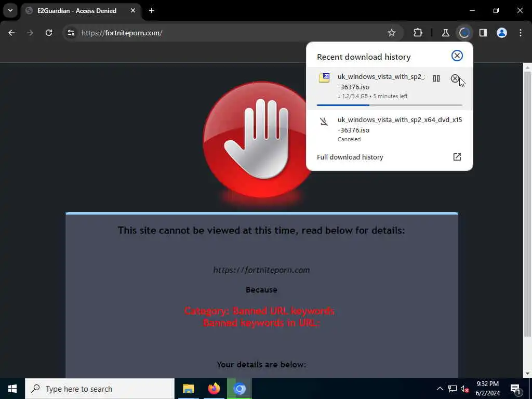Screen dimensions: 532x399
Task: Click the canceled download's crossed-arrow icon
Action: click(324, 121)
